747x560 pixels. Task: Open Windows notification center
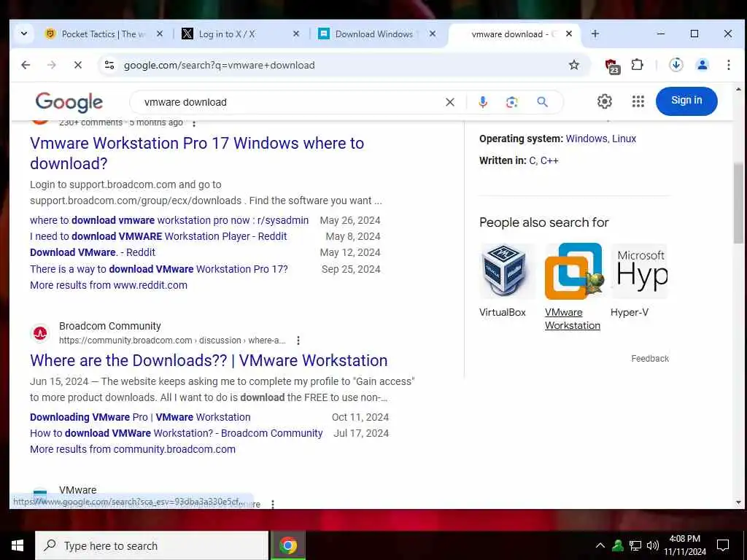coord(723,545)
